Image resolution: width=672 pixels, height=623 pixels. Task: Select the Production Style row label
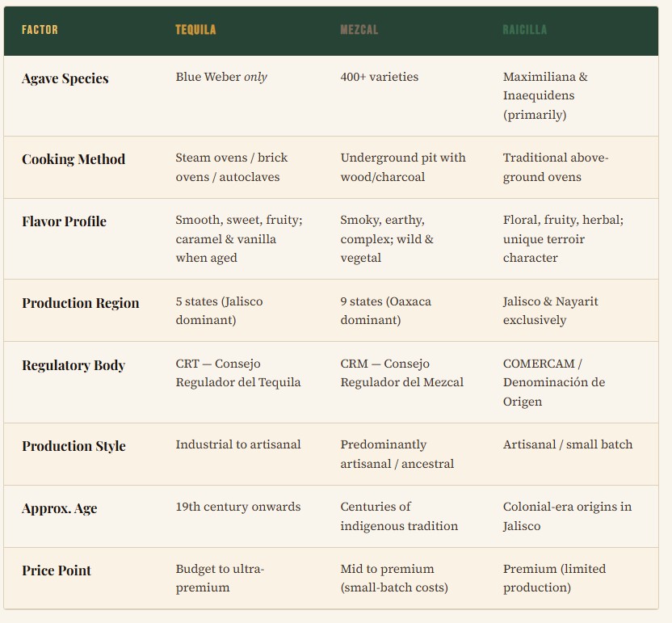coord(73,446)
